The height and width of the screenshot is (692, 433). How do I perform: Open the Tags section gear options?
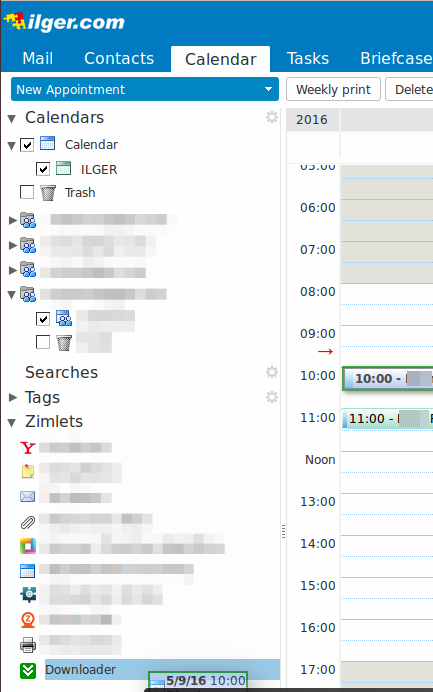click(272, 397)
